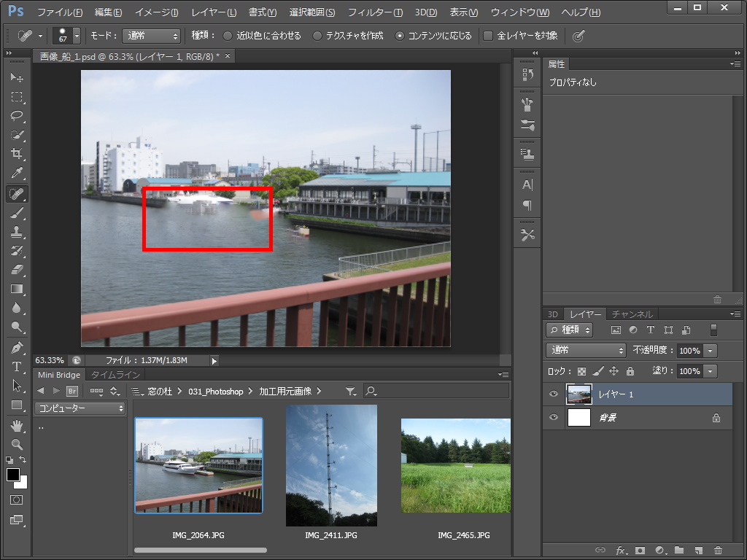Select the Move tool
Screen dimensions: 747x560
click(x=17, y=78)
